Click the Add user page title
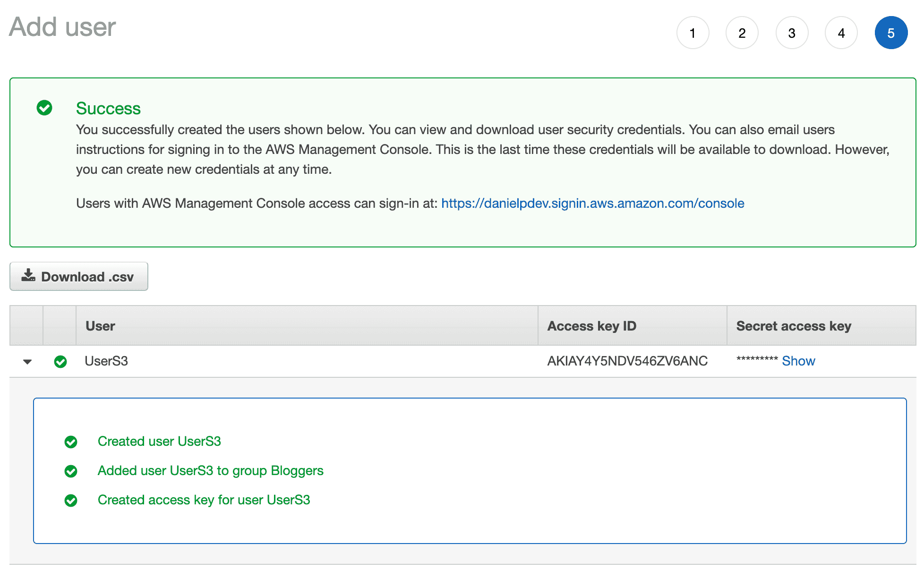 [62, 27]
